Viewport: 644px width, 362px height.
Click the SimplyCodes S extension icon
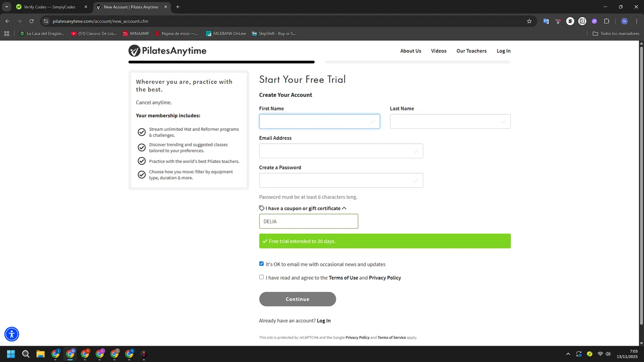(570, 21)
